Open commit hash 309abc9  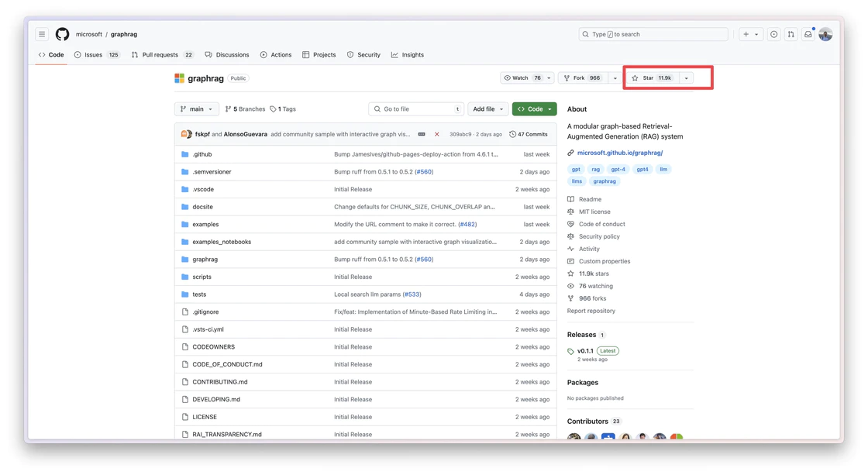pyautogui.click(x=460, y=135)
